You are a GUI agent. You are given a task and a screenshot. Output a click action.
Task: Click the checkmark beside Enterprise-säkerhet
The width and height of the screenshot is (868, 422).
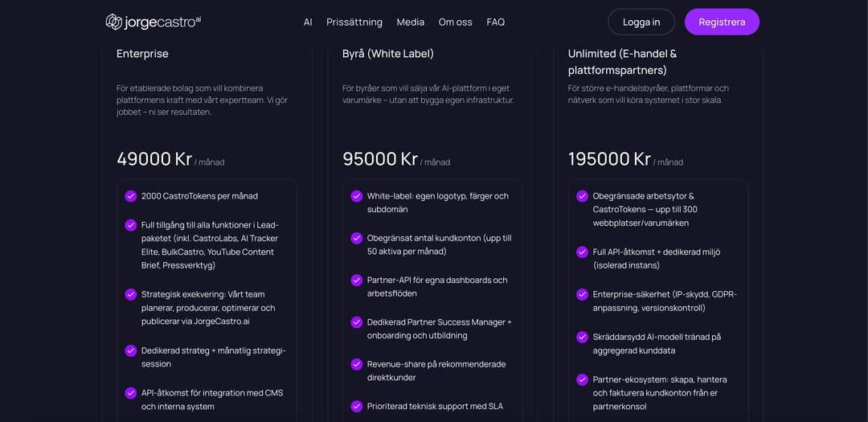click(x=582, y=294)
